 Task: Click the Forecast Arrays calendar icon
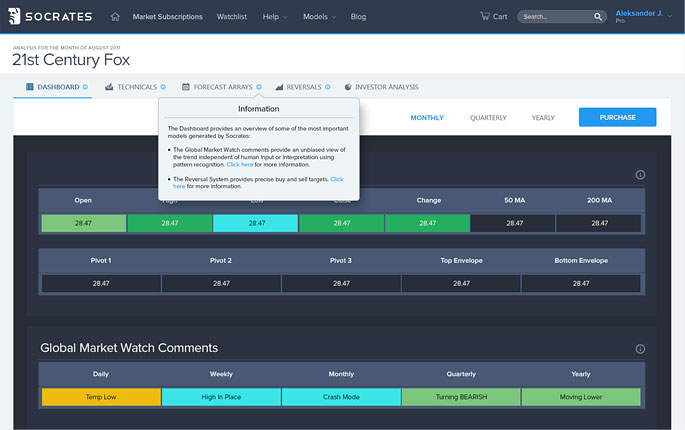186,87
